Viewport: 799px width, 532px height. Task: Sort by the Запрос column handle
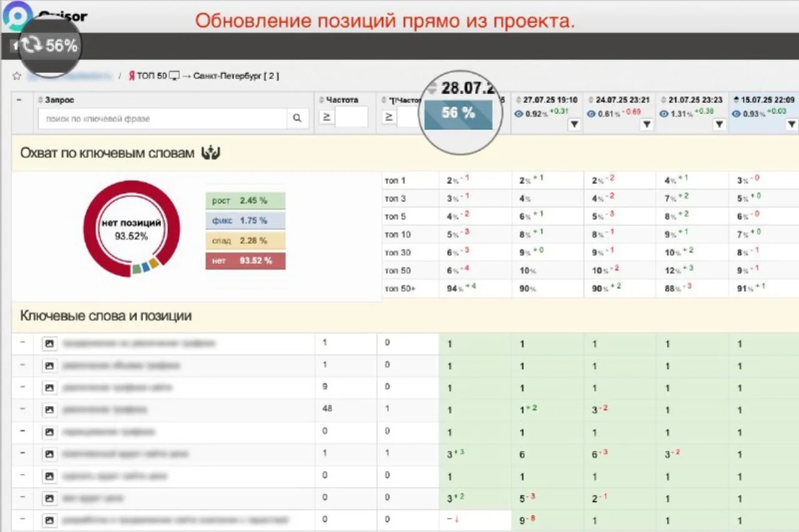point(41,100)
